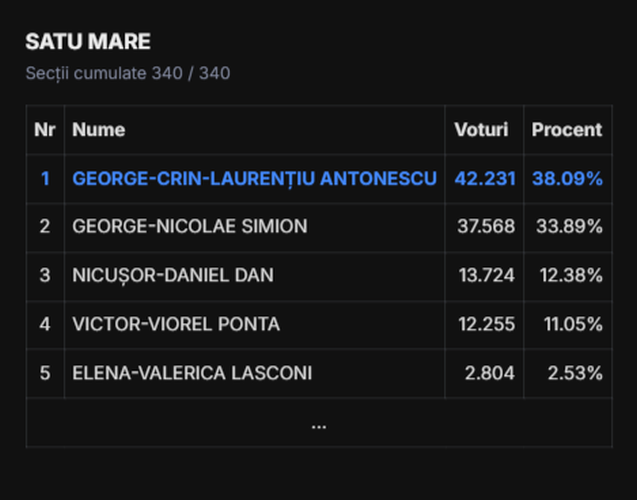637x500 pixels.
Task: Select Victor-Viorel Ponta row name
Action: (x=176, y=324)
